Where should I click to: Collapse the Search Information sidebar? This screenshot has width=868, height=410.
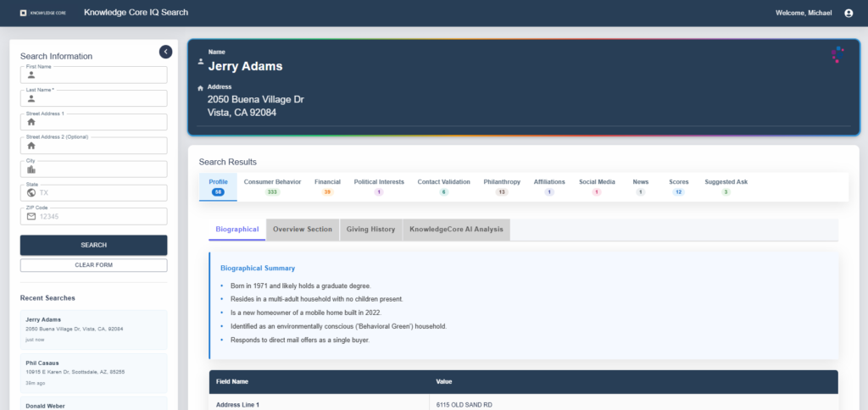click(x=165, y=52)
